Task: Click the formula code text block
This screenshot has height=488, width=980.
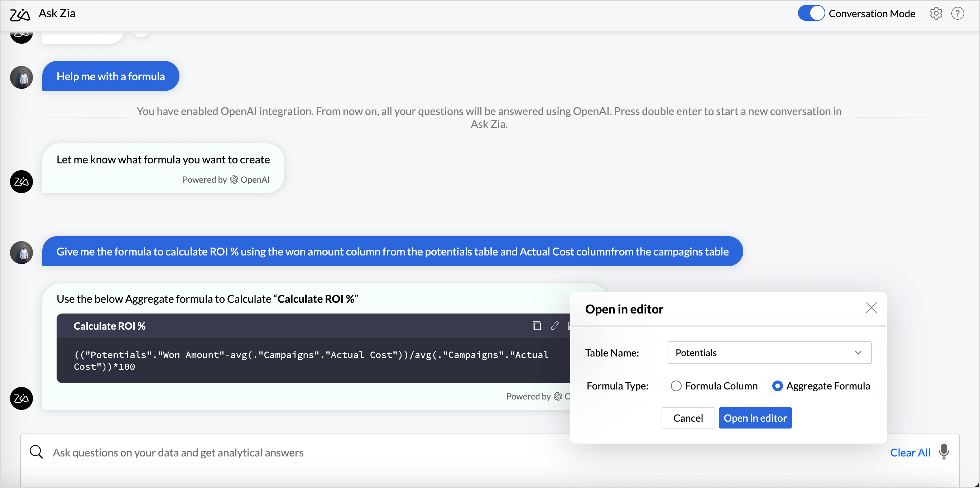Action: tap(311, 360)
